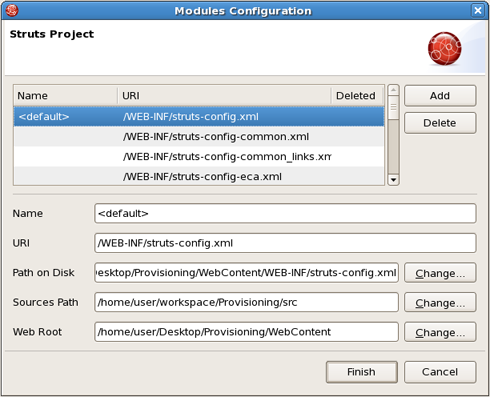
Task: Select the struts-config-common.xml row
Action: [x=199, y=137]
